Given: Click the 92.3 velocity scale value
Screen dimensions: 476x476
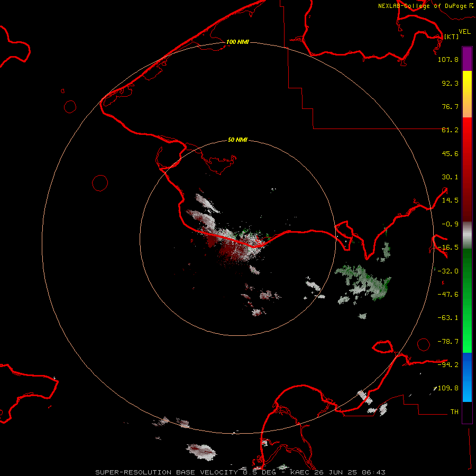Looking at the screenshot, I should (450, 83).
